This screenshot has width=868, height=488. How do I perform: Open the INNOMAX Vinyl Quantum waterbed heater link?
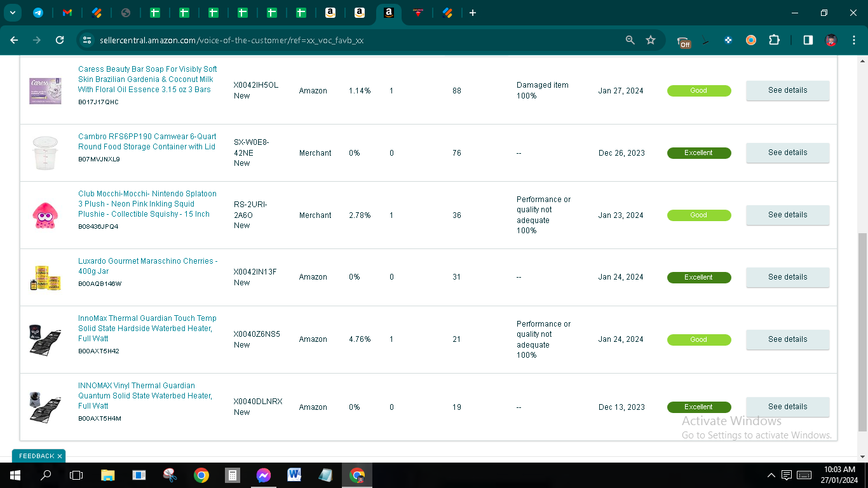146,396
